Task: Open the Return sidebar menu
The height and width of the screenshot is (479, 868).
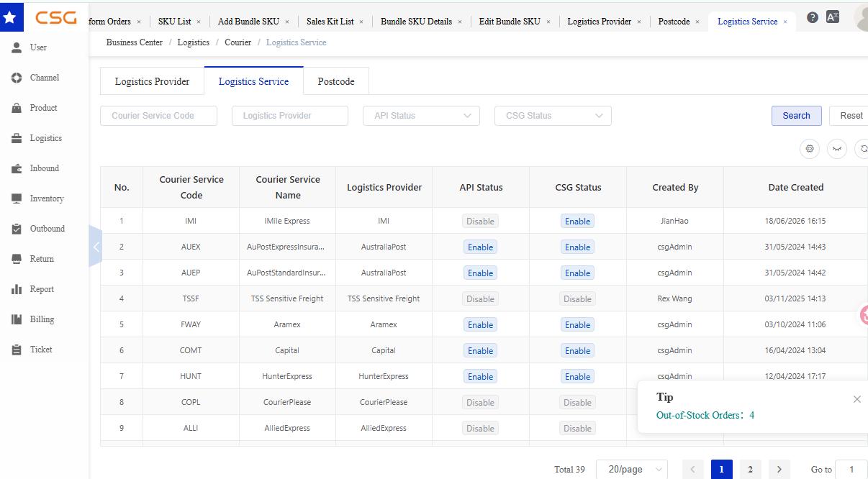Action: tap(43, 259)
